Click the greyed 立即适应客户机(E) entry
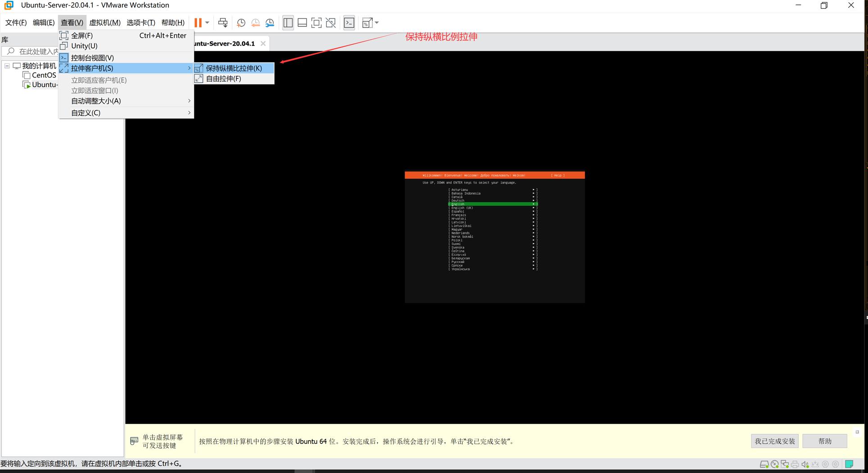The height and width of the screenshot is (473, 868). pos(126,80)
